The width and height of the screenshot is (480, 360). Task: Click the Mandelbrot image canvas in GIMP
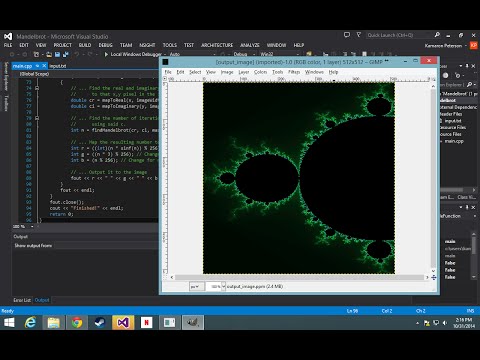coord(299,178)
